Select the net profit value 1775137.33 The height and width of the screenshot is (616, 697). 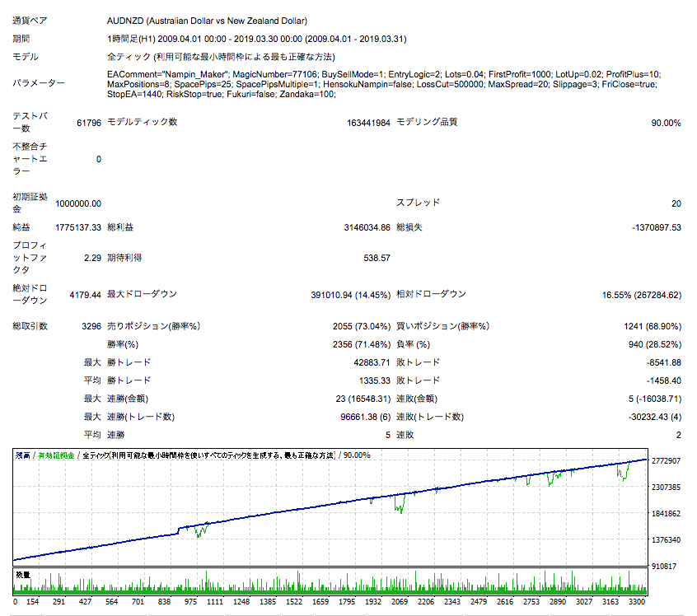pyautogui.click(x=78, y=227)
